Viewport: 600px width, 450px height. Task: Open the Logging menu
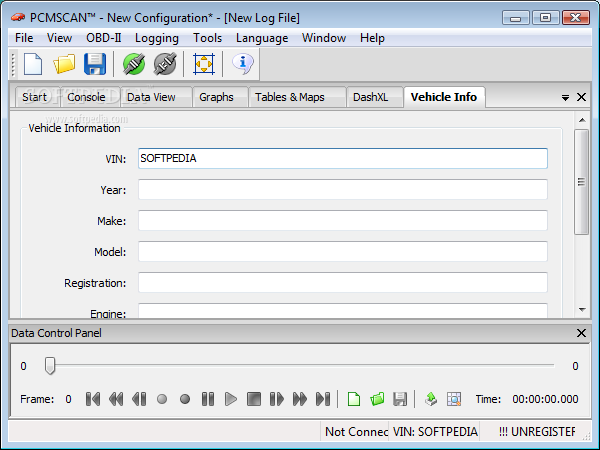[157, 38]
